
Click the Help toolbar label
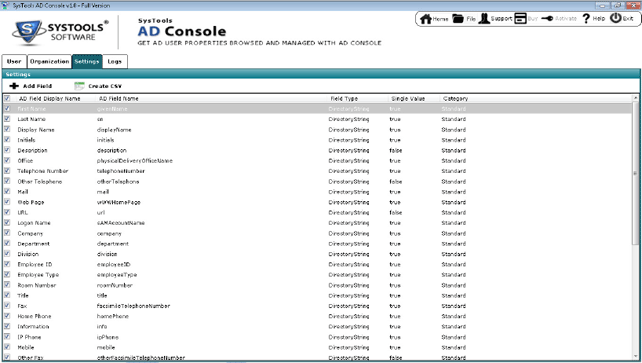pos(598,19)
